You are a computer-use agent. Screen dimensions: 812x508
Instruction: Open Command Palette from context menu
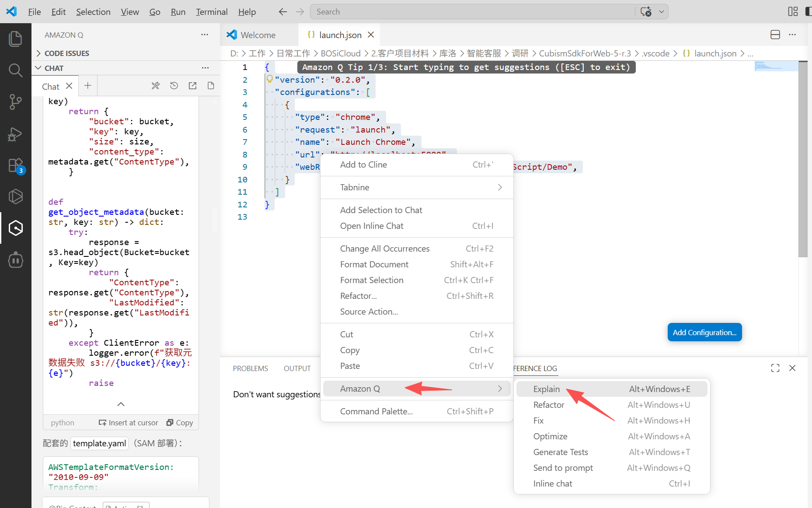417,411
